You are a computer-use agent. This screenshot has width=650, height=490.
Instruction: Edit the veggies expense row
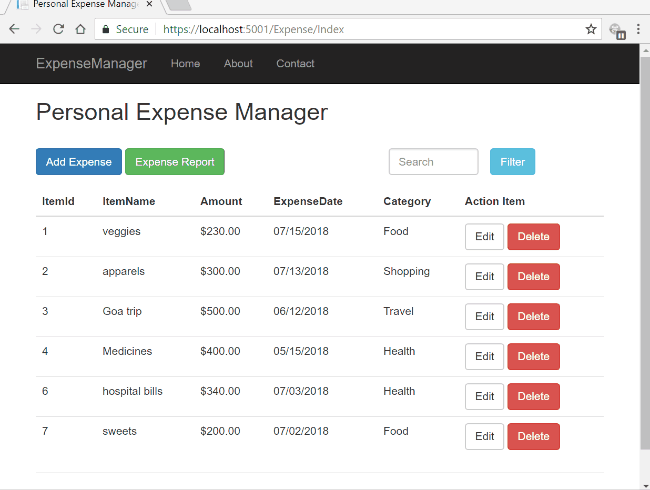tap(484, 237)
